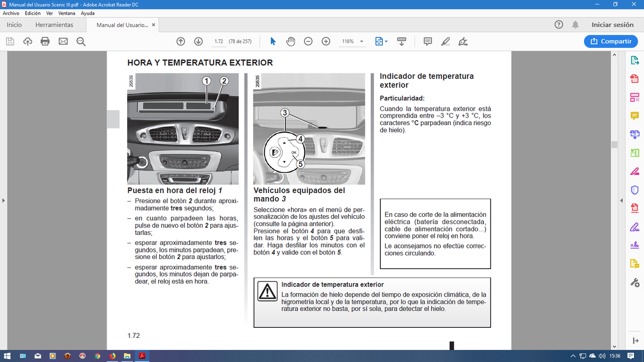Open More tools wrench icon
644x362 pixels.
(634, 283)
